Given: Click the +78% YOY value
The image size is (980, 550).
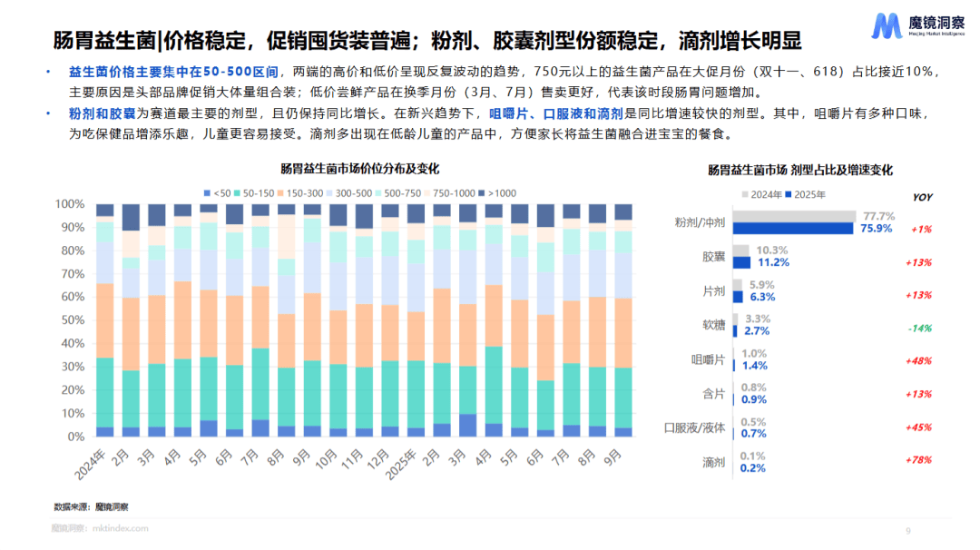Looking at the screenshot, I should point(918,460).
